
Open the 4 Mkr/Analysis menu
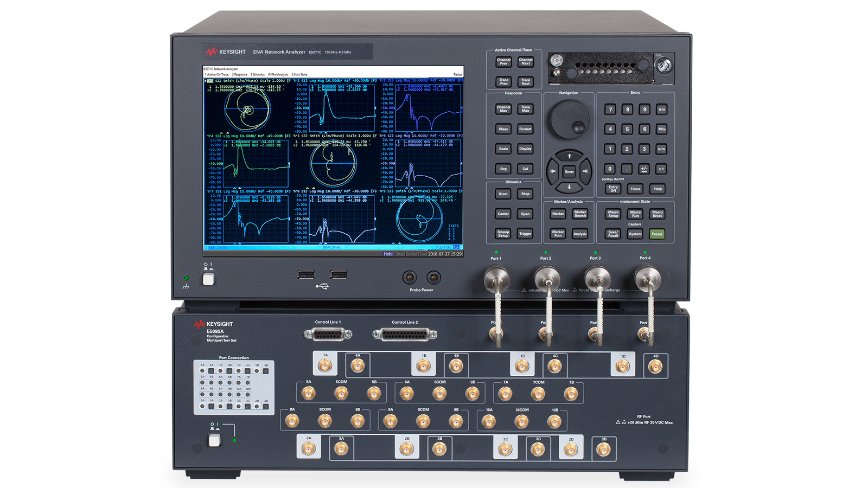[x=278, y=75]
